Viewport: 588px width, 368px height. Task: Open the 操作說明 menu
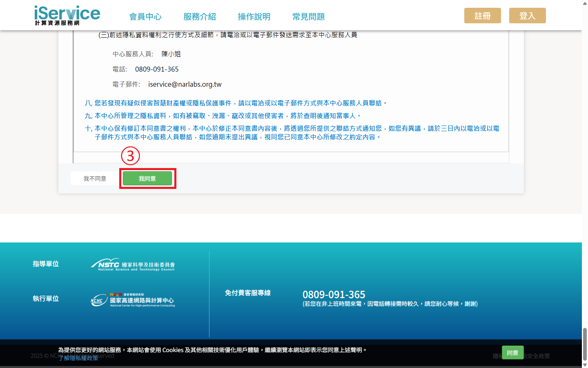(x=254, y=17)
